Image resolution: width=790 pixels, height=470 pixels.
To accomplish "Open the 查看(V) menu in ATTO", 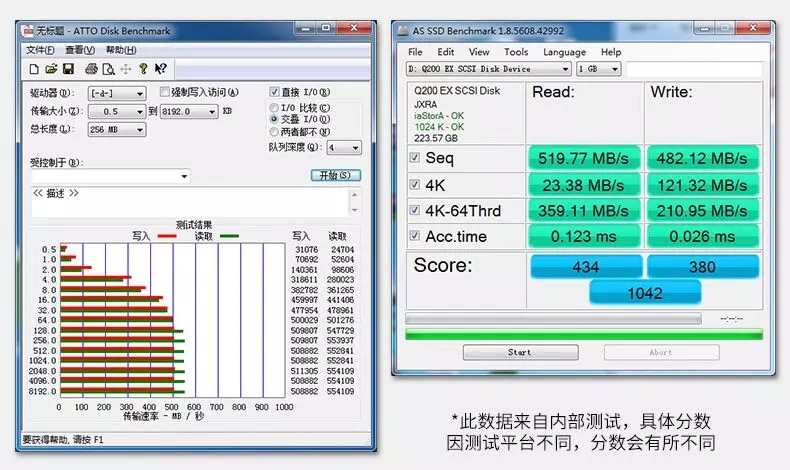I will [80, 50].
